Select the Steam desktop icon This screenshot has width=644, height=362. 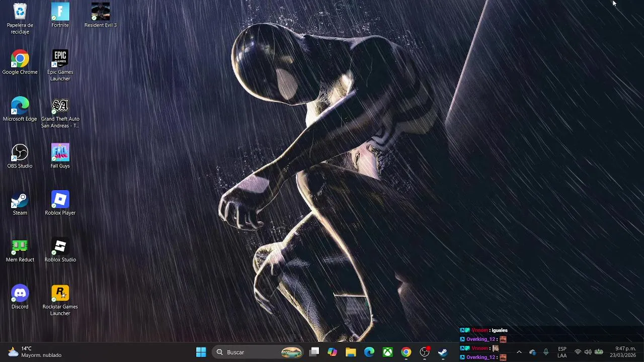pyautogui.click(x=20, y=203)
